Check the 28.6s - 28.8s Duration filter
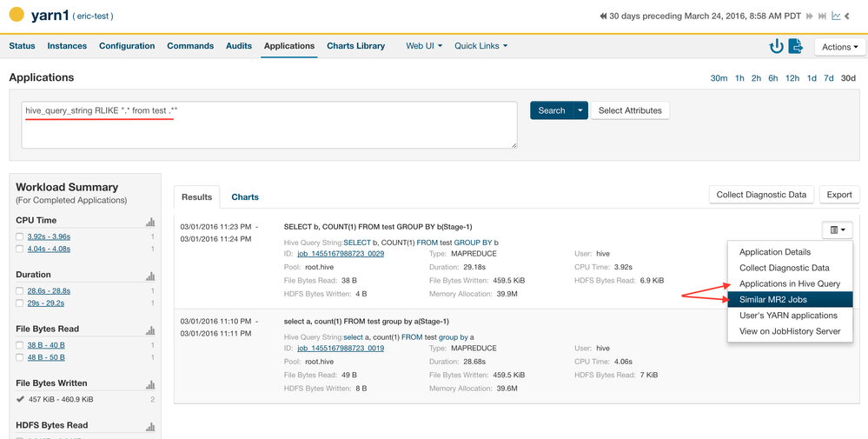868x439 pixels. click(x=20, y=291)
